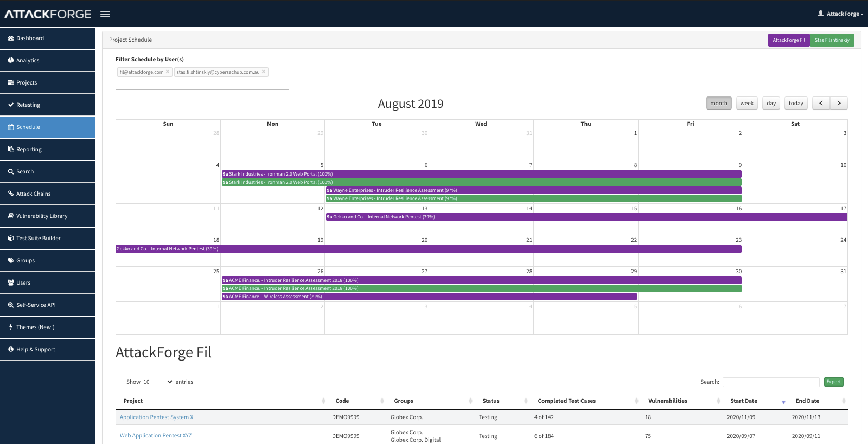
Task: Click the green Stas Filshtinskiy legend button
Action: 832,40
